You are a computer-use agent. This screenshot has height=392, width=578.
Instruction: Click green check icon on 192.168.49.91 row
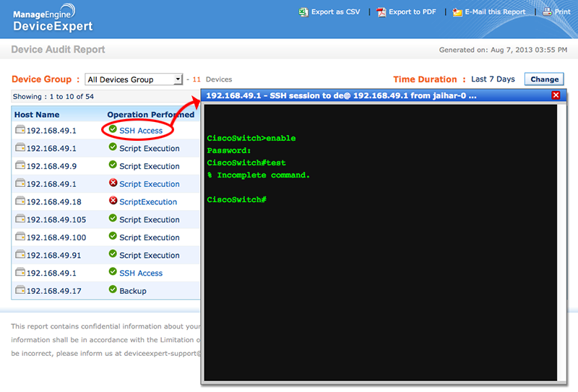pyautogui.click(x=113, y=254)
